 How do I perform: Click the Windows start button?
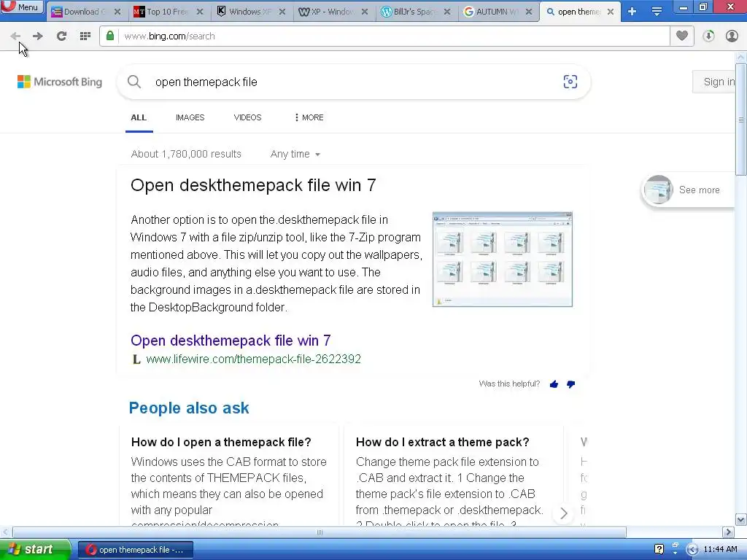coord(34,550)
